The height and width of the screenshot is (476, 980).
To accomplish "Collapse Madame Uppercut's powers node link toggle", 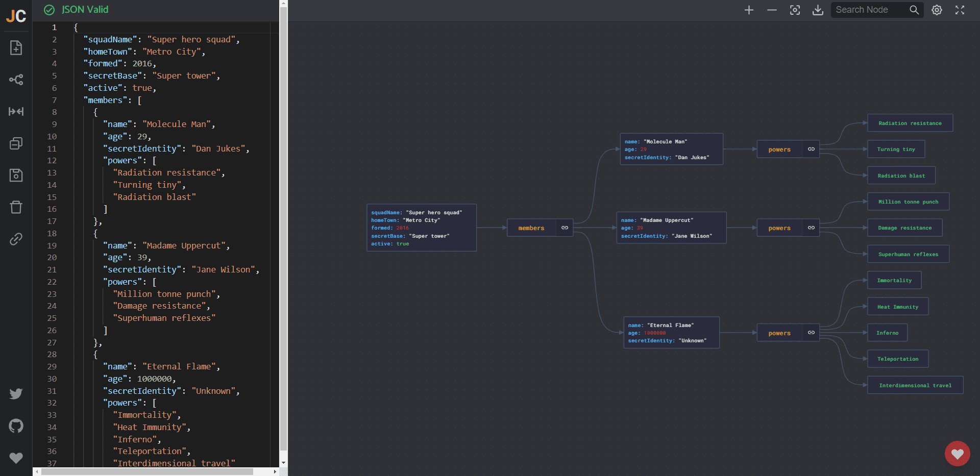I will pyautogui.click(x=811, y=228).
